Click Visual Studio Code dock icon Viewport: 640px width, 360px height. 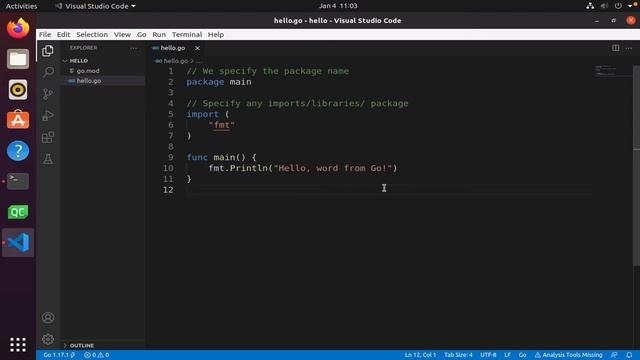[x=18, y=242]
